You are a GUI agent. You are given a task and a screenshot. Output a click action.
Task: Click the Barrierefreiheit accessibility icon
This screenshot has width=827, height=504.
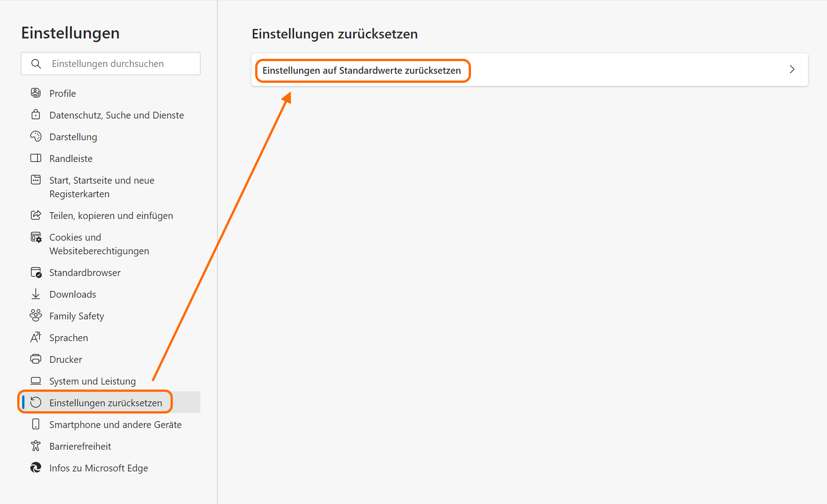tap(36, 446)
